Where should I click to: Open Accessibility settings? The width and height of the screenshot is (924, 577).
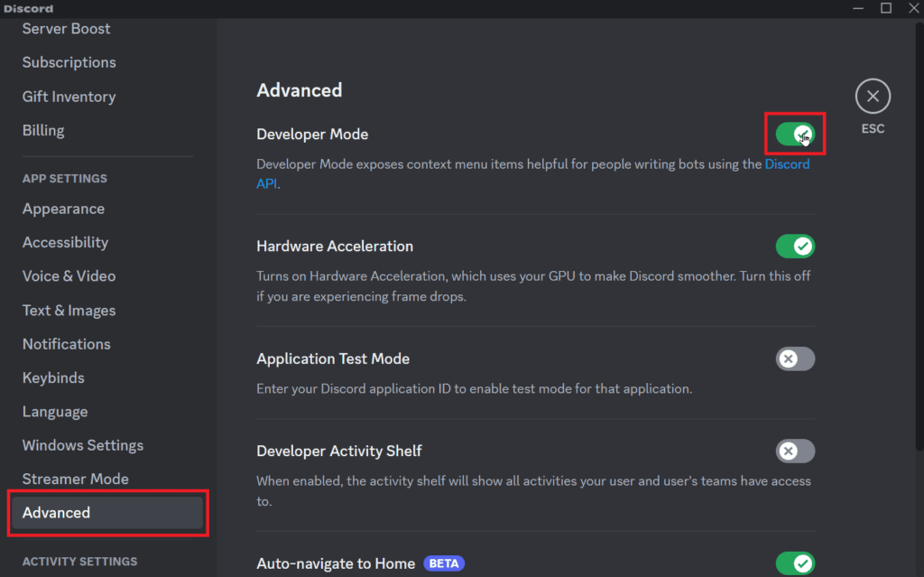(65, 242)
